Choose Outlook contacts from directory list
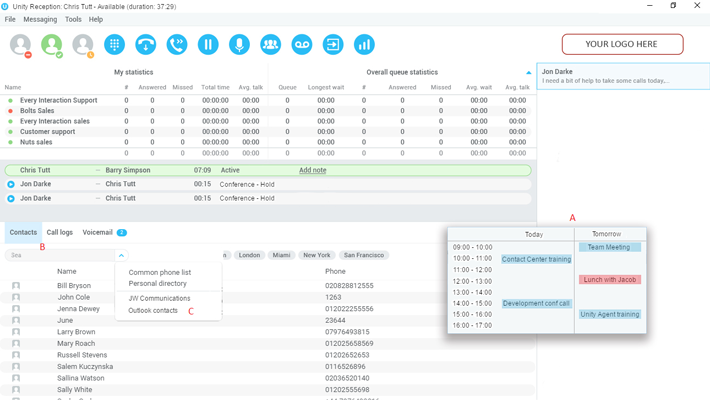This screenshot has width=710, height=400. tap(153, 310)
